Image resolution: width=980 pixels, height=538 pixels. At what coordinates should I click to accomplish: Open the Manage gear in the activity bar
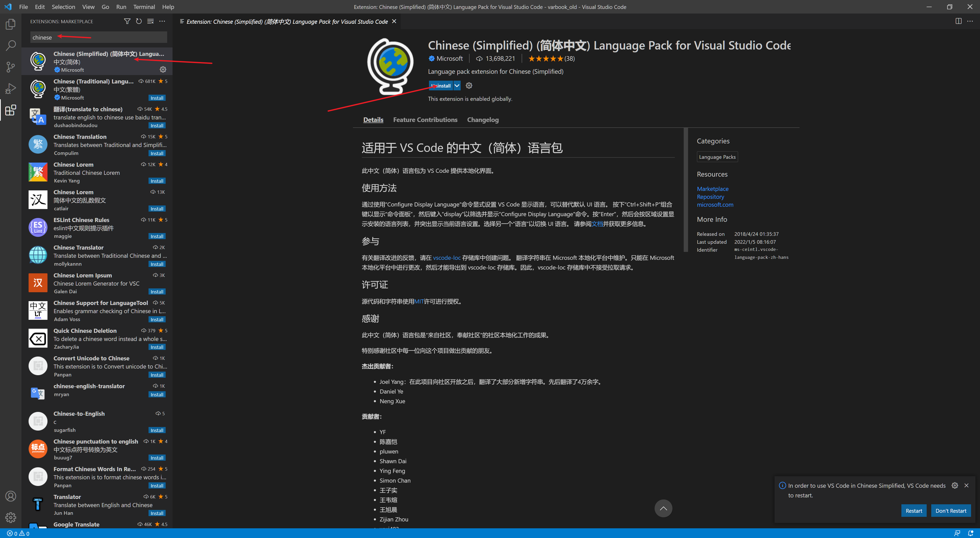11,517
